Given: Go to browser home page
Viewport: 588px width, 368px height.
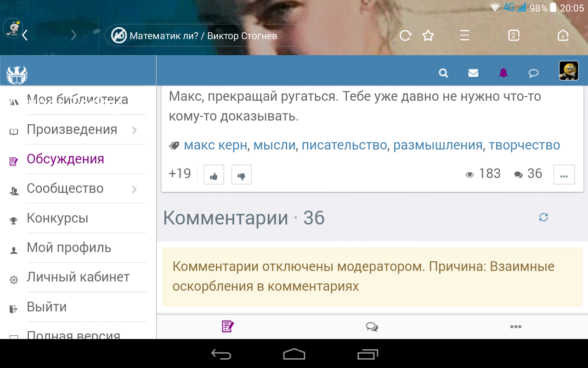Looking at the screenshot, I should click(562, 35).
